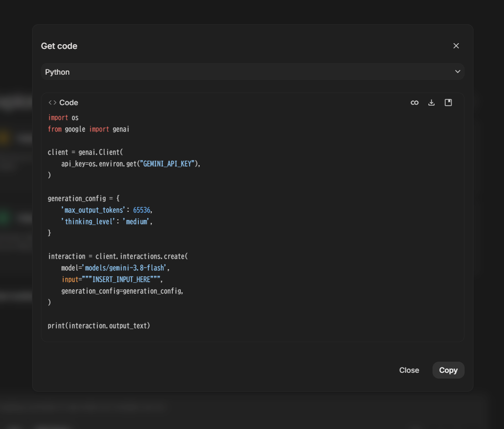Click the Copy button
This screenshot has width=504, height=429.
point(448,370)
